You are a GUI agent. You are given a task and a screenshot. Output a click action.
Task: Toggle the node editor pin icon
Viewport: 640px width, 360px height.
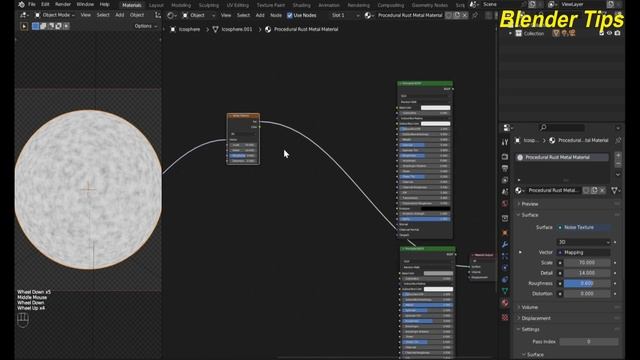[x=475, y=15]
